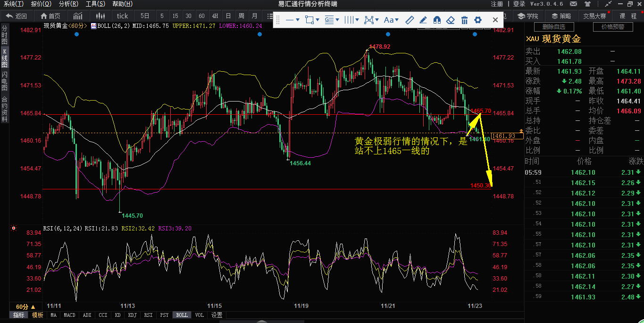Image resolution: width=644 pixels, height=323 pixels.
Task: Switch to tick timeframe
Action: (122, 16)
